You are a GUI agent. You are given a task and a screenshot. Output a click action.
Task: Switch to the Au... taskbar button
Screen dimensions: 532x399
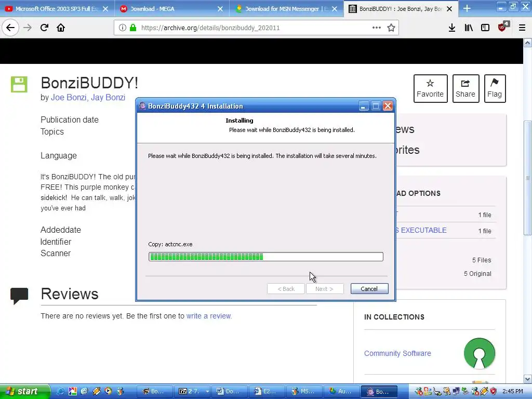click(x=341, y=391)
